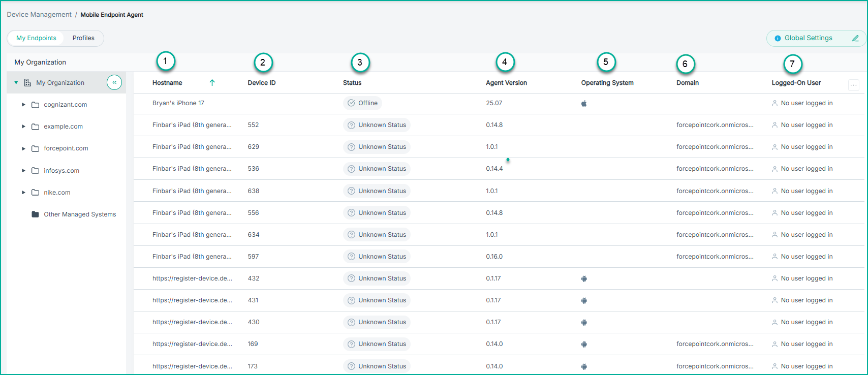868x375 pixels.
Task: Expand the forcepoint.com tree node
Action: coord(23,148)
